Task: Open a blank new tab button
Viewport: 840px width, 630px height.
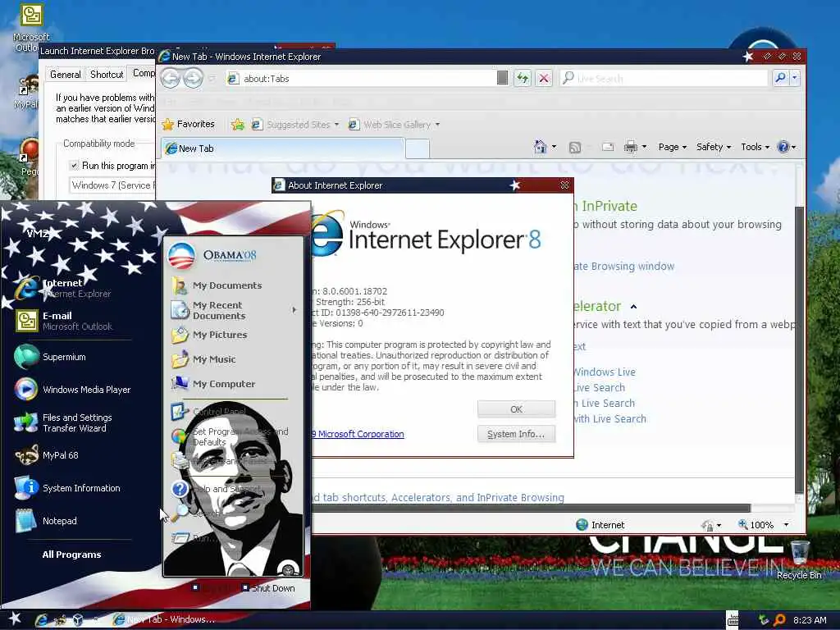Action: click(x=418, y=149)
